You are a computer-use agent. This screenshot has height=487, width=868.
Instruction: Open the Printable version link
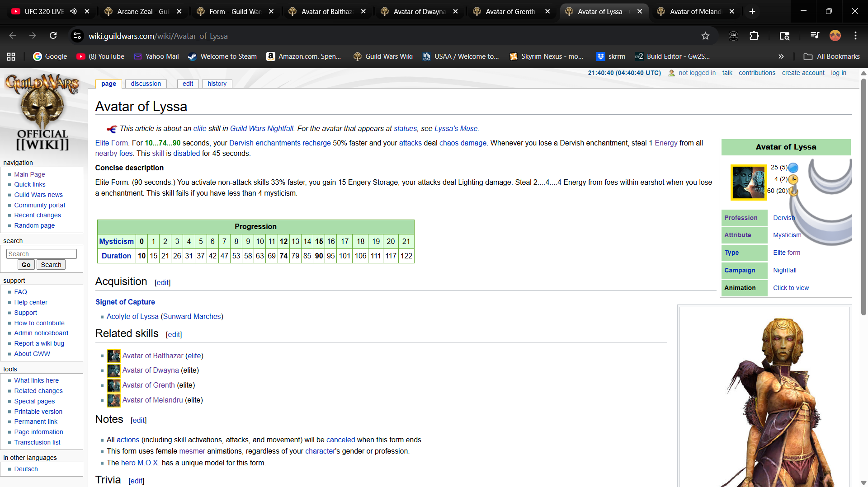[x=38, y=412]
